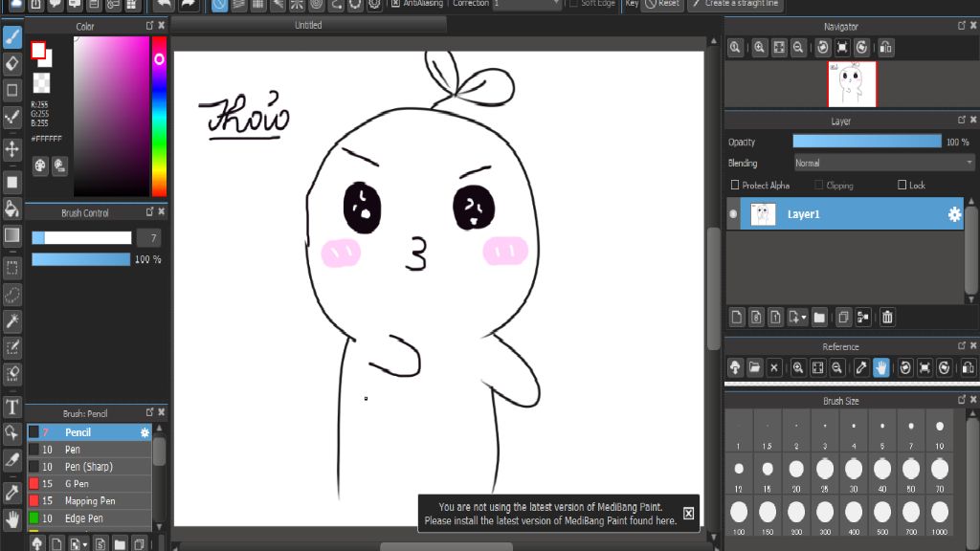Open the Untitled document tab
Image resolution: width=980 pixels, height=551 pixels.
coord(308,25)
